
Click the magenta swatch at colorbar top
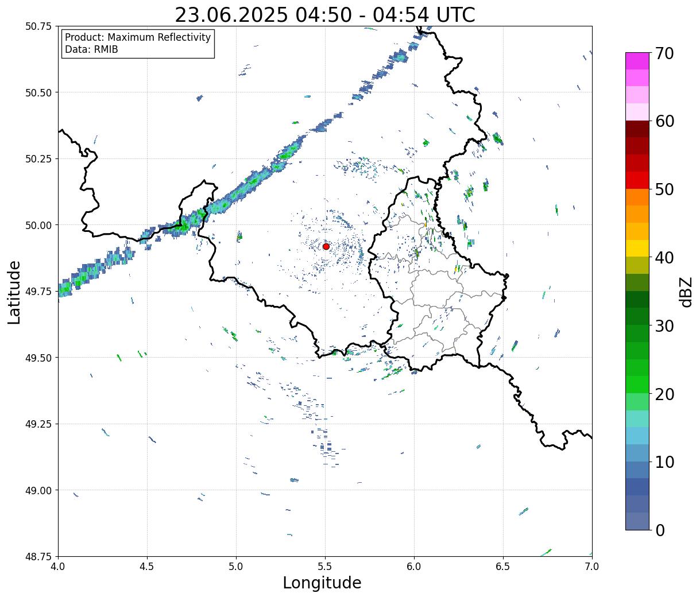[637, 61]
